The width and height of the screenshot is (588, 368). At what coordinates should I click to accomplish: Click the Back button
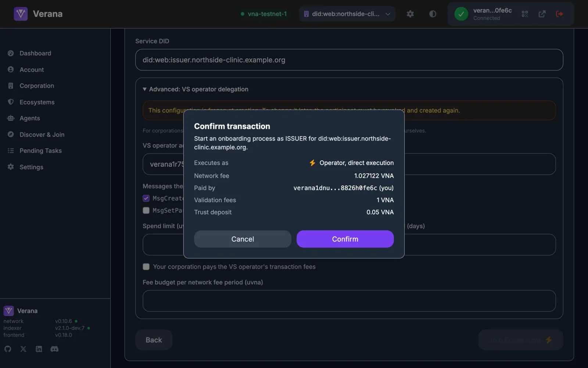[154, 340]
